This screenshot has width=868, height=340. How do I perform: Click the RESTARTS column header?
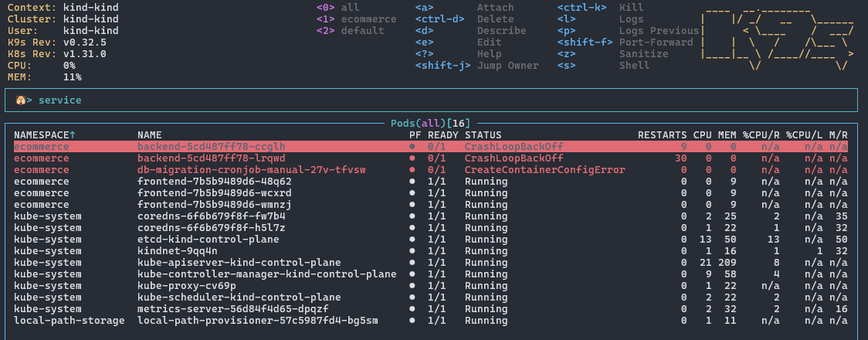[662, 134]
